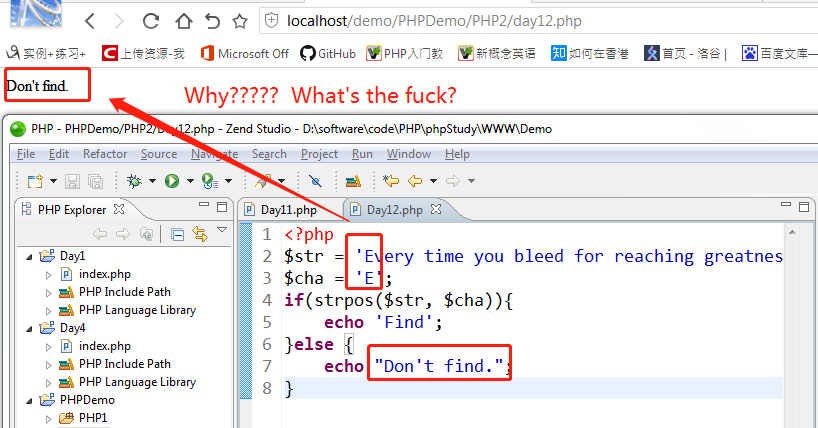
Task: Click the Save toolbar icon
Action: [73, 181]
